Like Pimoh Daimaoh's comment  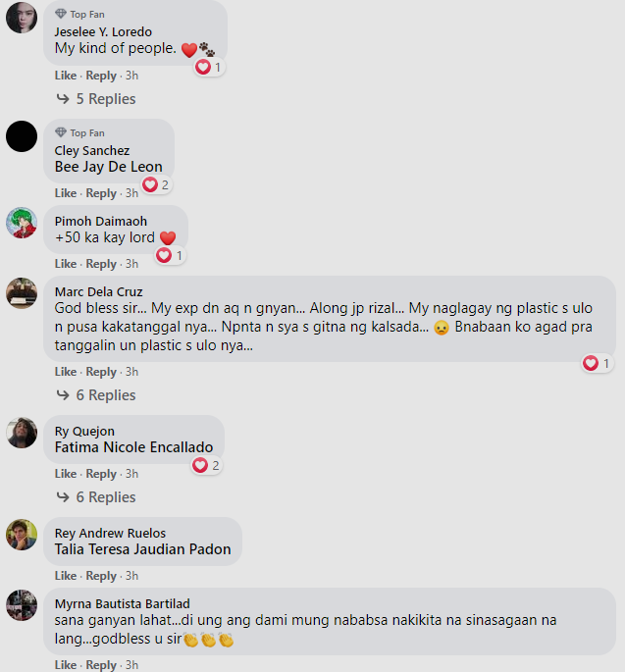[x=66, y=264]
